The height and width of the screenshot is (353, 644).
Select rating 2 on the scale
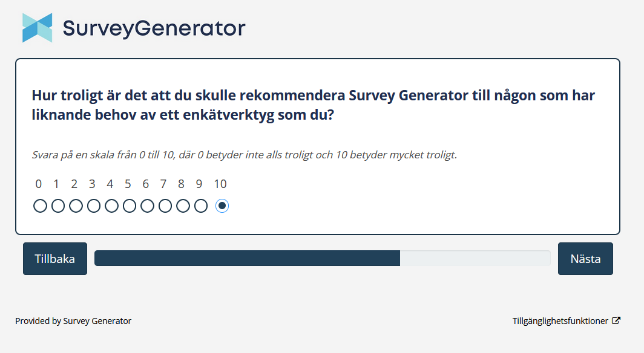pos(75,206)
